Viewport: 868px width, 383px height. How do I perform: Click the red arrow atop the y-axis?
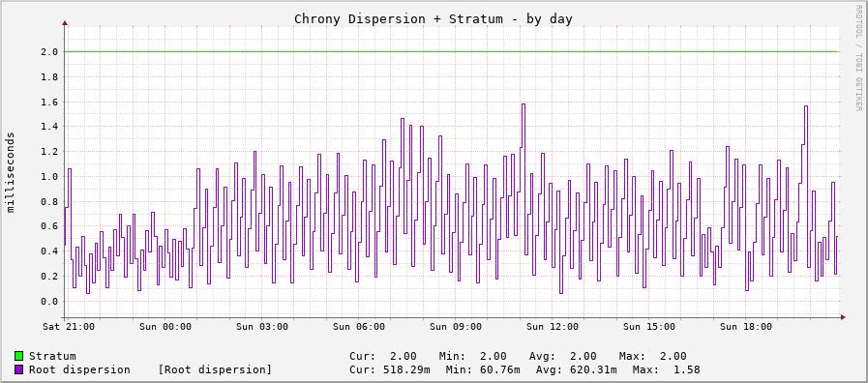click(x=65, y=23)
